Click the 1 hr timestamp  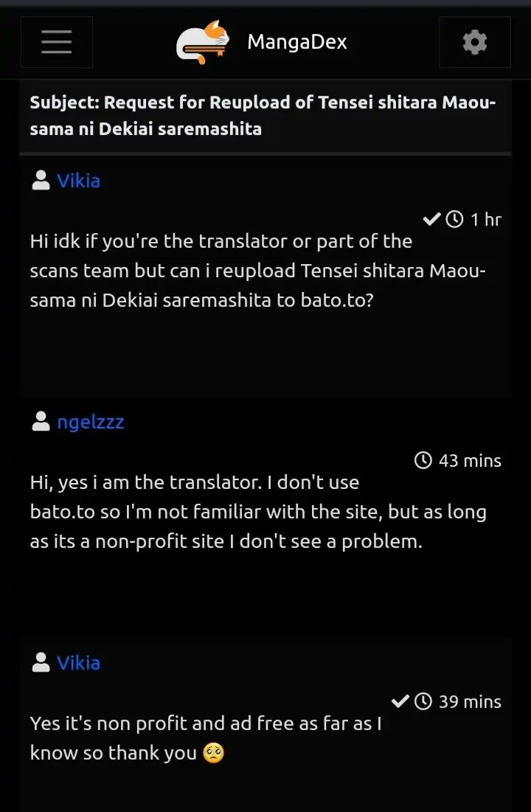[485, 219]
